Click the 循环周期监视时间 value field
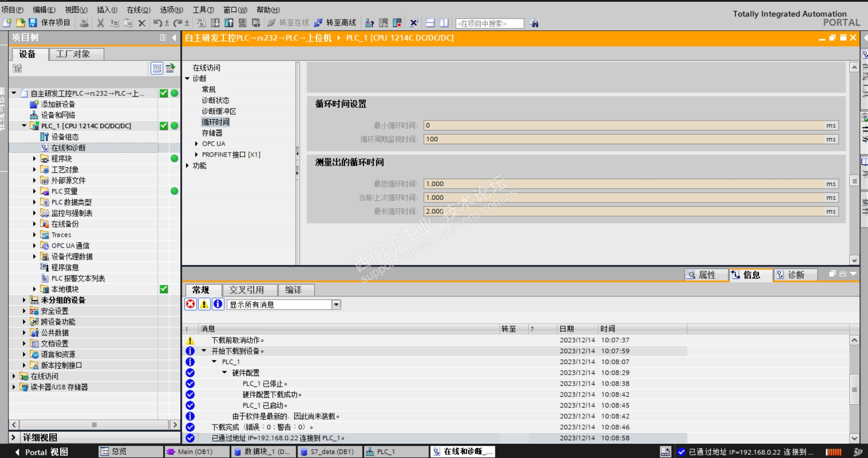The image size is (868, 458). [x=631, y=139]
